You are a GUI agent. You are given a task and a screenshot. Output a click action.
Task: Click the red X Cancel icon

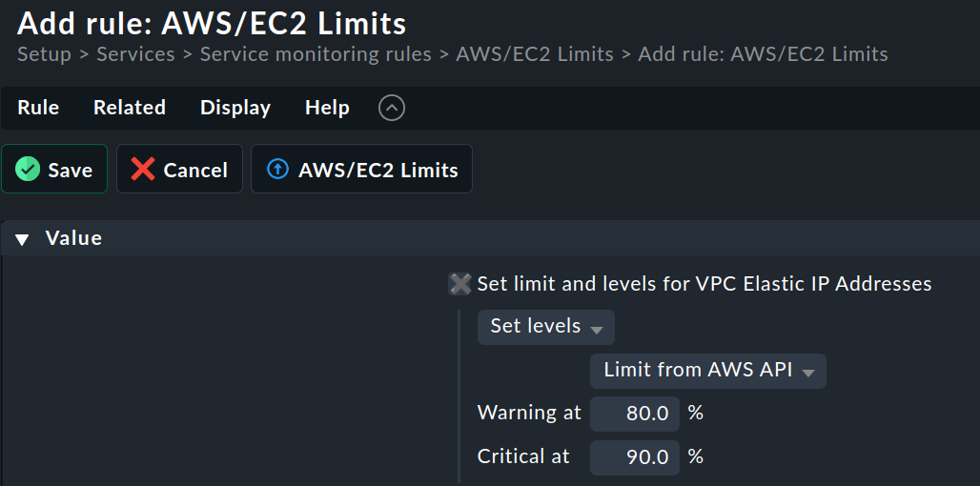[143, 170]
